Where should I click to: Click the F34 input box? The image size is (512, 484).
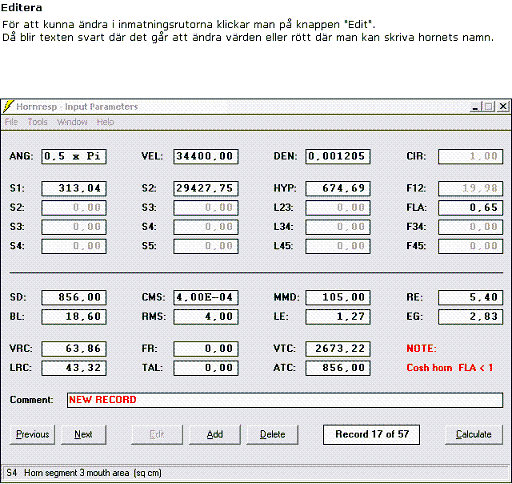pos(470,227)
